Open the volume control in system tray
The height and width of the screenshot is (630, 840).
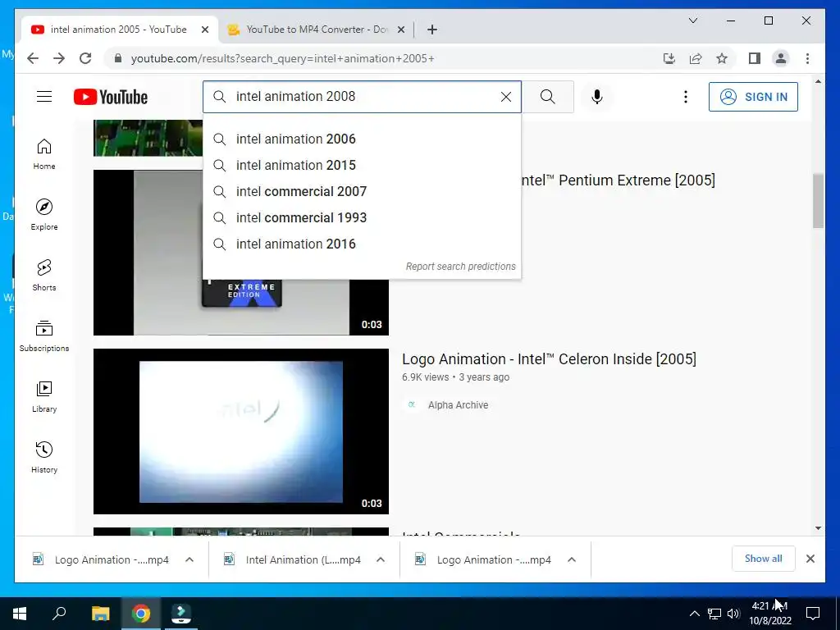[733, 614]
